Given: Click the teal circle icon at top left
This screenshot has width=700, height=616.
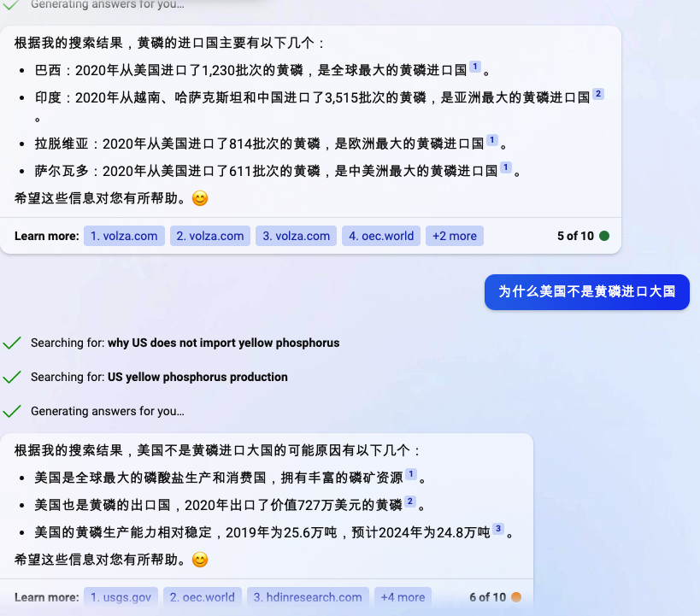Looking at the screenshot, I should 9,5.
